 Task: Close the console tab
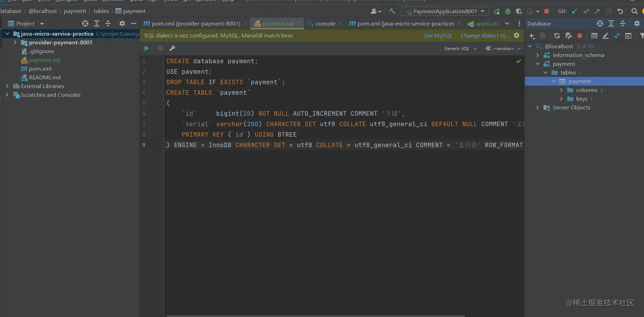340,24
